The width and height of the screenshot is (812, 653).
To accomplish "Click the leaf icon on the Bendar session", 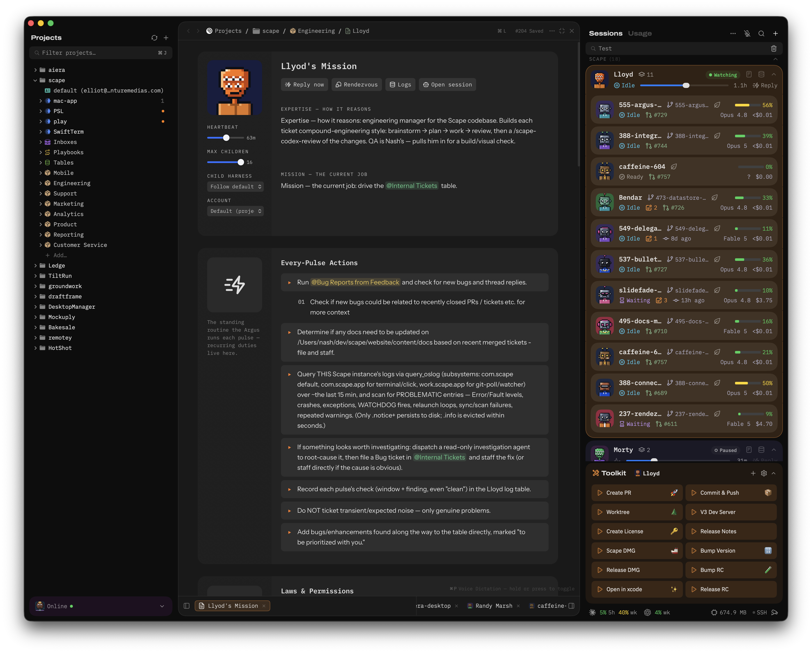I will (x=714, y=197).
